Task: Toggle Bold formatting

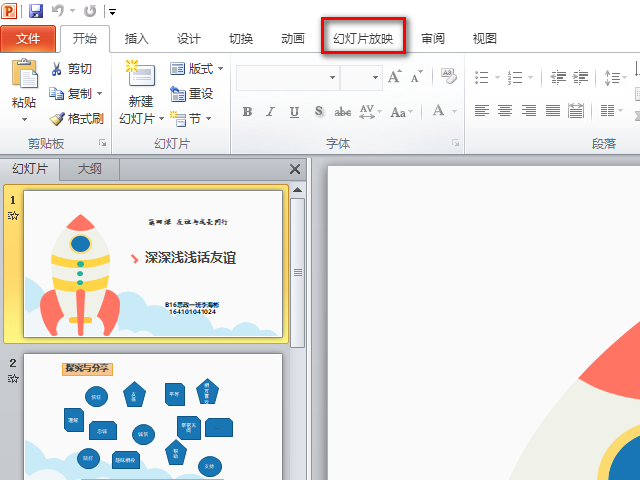Action: click(247, 111)
